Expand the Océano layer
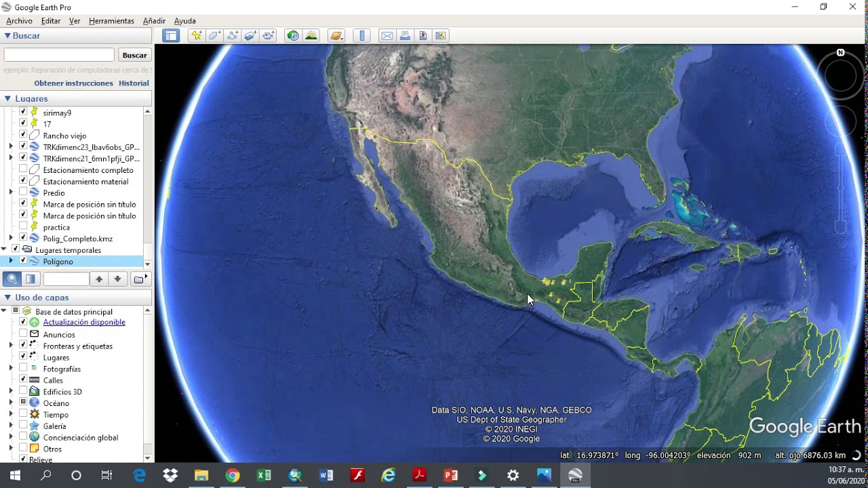Viewport: 868px width, 488px height. 11,403
